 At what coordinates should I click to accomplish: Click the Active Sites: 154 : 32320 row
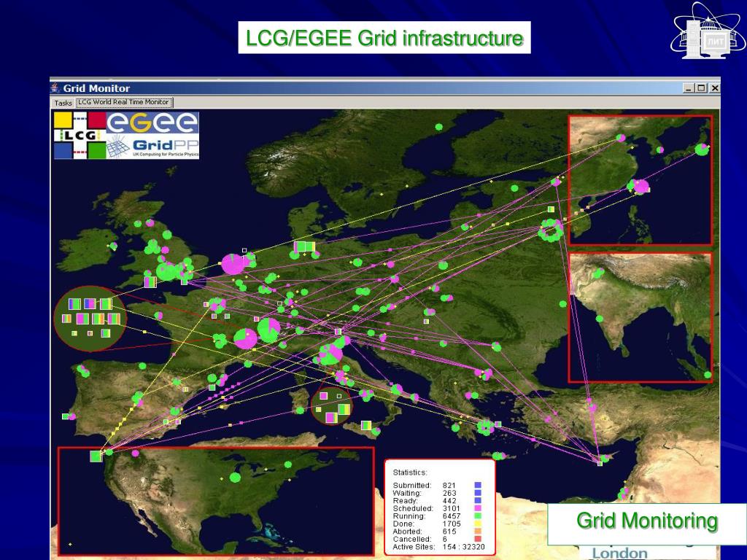click(438, 547)
